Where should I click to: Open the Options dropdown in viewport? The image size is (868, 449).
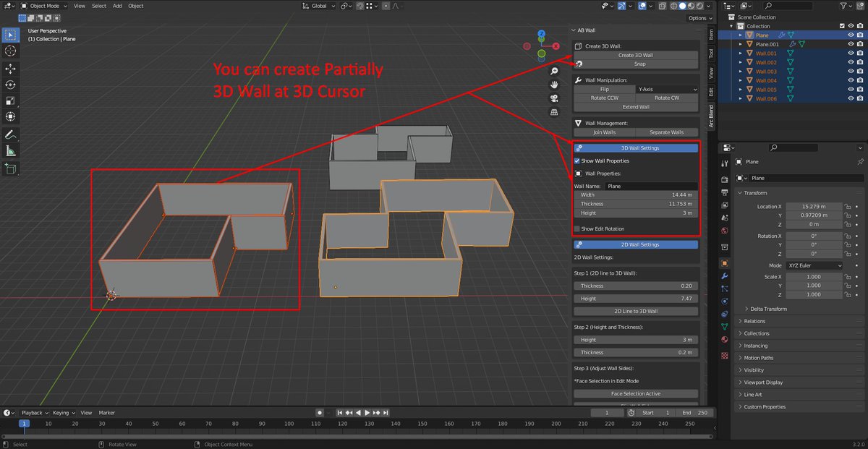click(699, 18)
